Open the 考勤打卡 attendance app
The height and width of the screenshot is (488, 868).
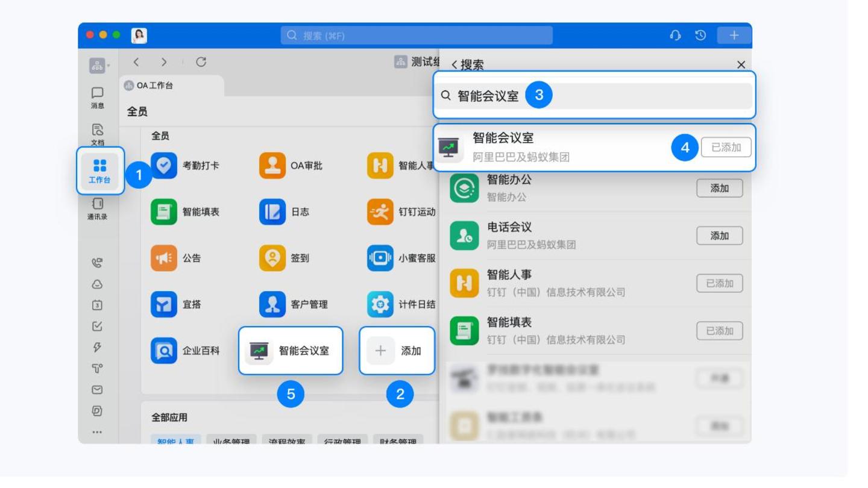[185, 166]
